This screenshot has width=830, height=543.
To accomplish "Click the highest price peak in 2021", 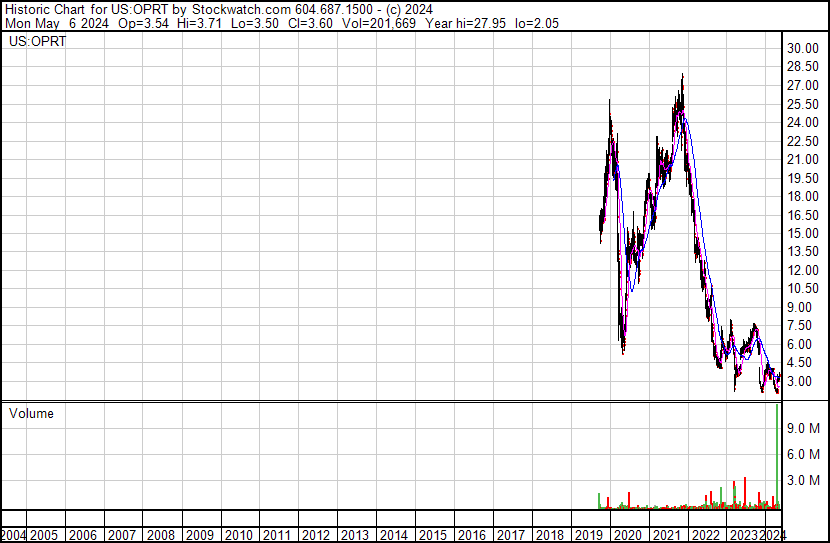I will [682, 78].
